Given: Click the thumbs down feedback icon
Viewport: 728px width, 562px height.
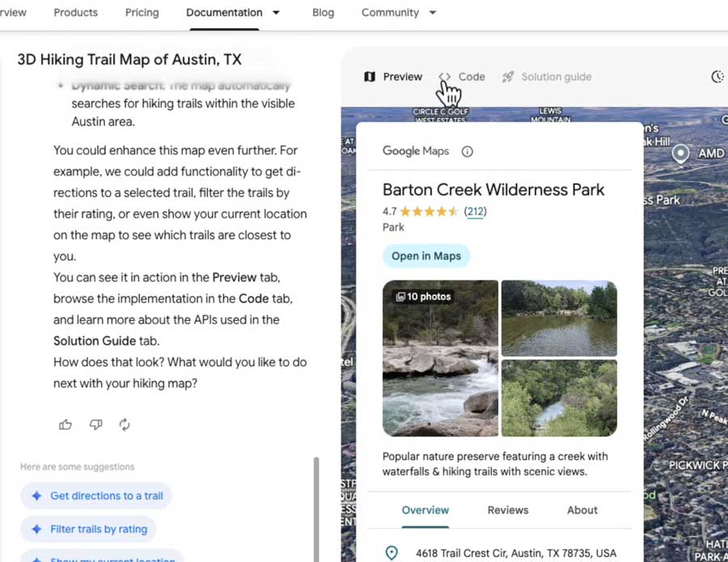Looking at the screenshot, I should coord(95,424).
